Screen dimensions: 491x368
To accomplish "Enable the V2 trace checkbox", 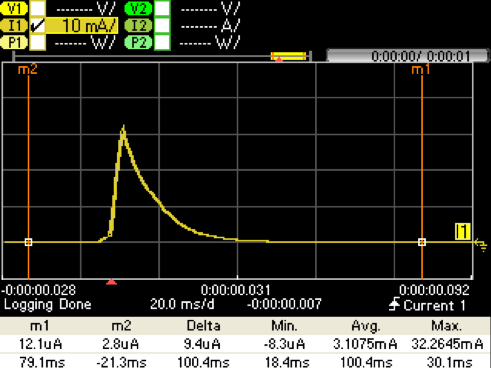I will pos(162,8).
